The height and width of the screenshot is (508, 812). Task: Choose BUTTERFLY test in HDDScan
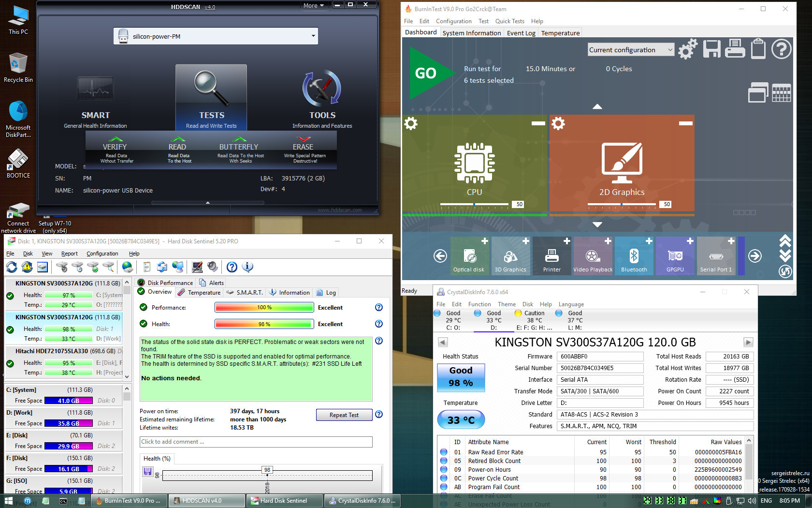click(240, 149)
